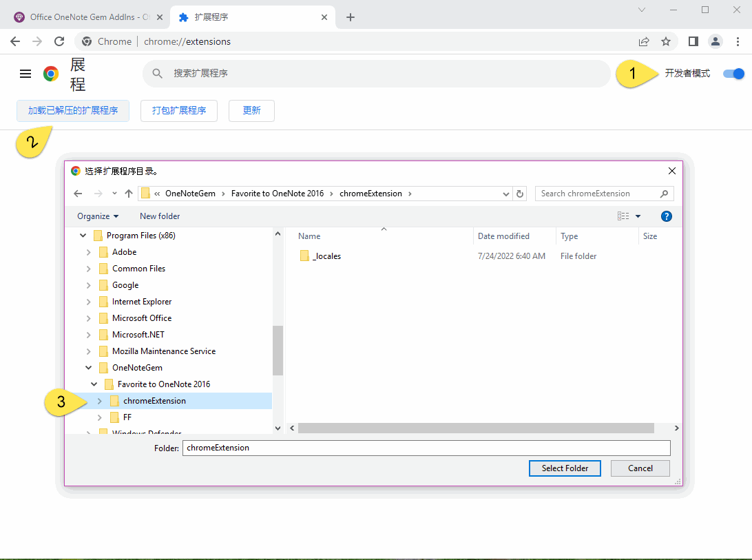Reload the extensions page
This screenshot has width=752, height=560.
click(x=59, y=41)
